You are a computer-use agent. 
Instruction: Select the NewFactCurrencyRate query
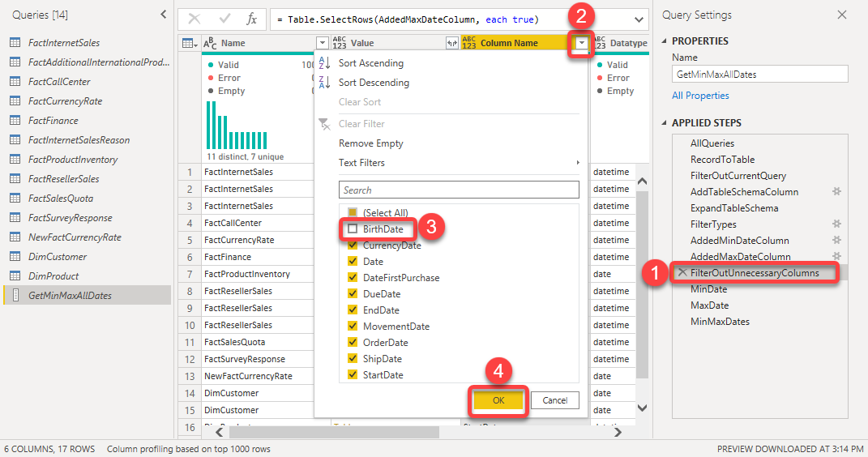coord(75,237)
